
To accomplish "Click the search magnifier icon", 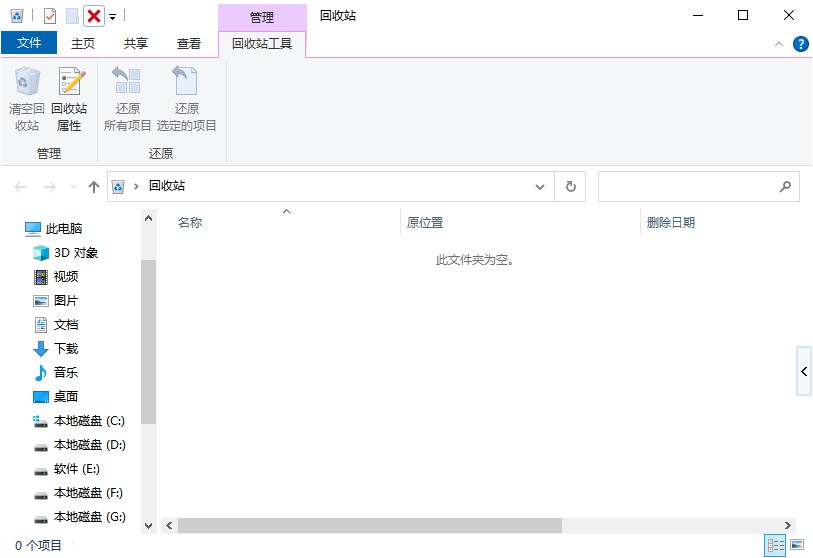I will [x=786, y=187].
